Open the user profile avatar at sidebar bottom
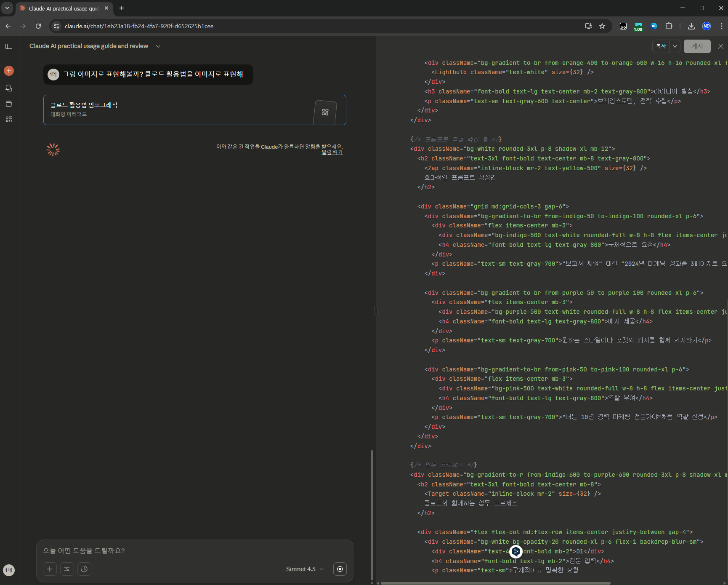The width and height of the screenshot is (728, 585). point(9,570)
